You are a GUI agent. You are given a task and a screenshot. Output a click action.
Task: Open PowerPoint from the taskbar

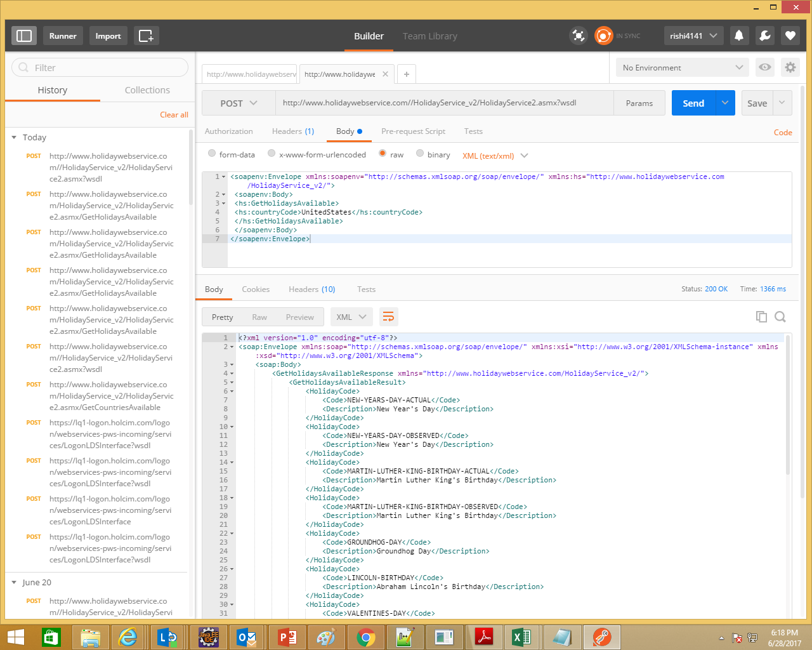(287, 637)
